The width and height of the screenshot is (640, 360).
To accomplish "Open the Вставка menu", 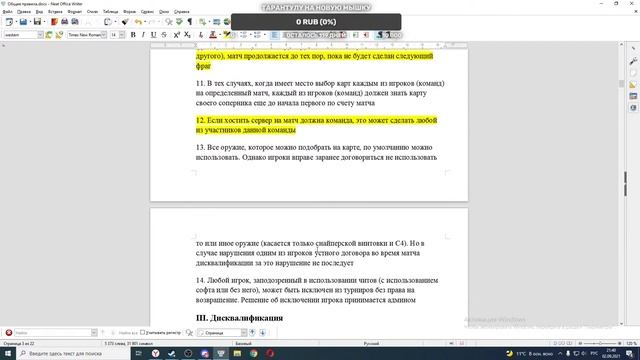I will 55,12.
